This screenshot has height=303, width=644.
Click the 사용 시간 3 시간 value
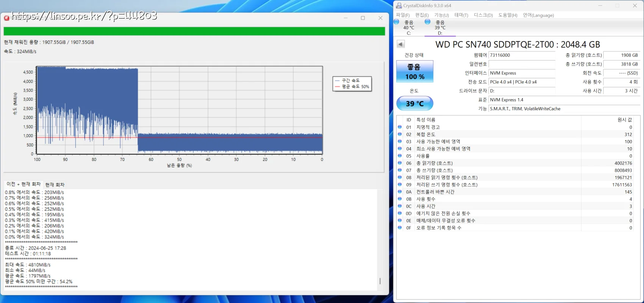pos(621,91)
